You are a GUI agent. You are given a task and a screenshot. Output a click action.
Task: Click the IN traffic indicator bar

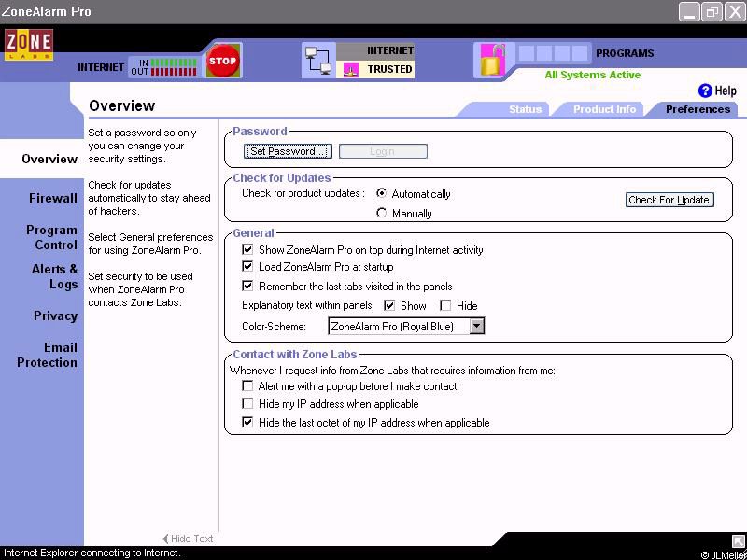click(x=174, y=63)
